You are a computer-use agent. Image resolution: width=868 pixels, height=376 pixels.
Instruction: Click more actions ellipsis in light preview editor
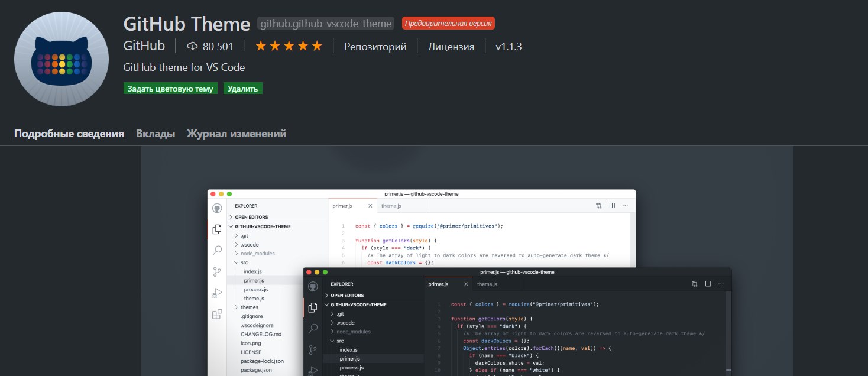(x=625, y=206)
